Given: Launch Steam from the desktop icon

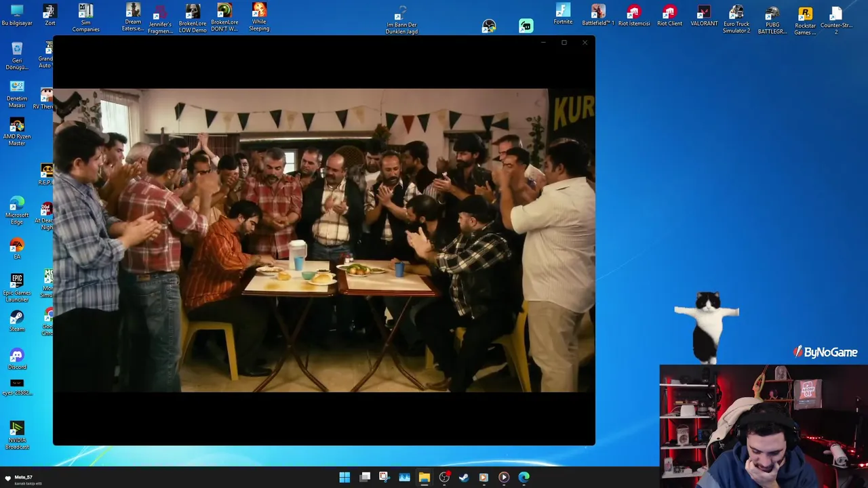Looking at the screenshot, I should tap(17, 321).
